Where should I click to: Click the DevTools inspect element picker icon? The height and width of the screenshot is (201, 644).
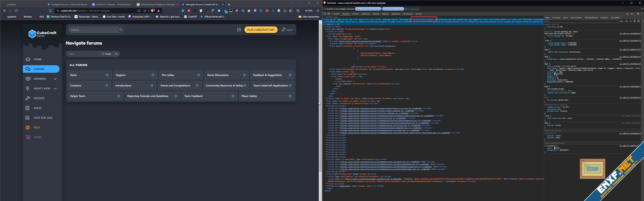click(x=325, y=14)
